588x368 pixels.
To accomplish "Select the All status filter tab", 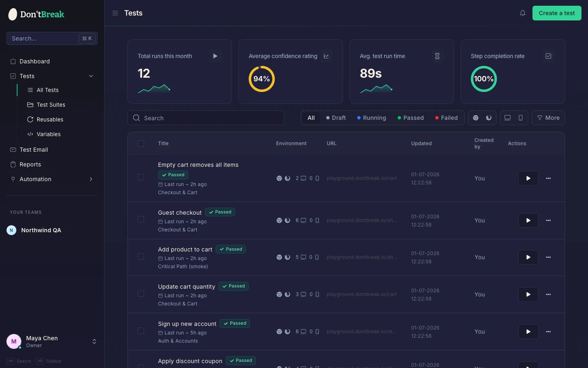I will (x=311, y=118).
